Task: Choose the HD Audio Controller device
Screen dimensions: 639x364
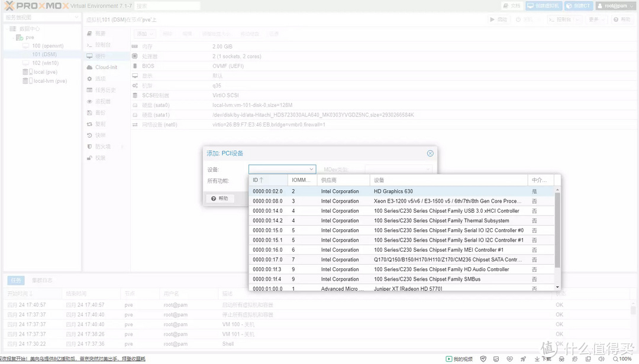Action: pyautogui.click(x=401, y=269)
